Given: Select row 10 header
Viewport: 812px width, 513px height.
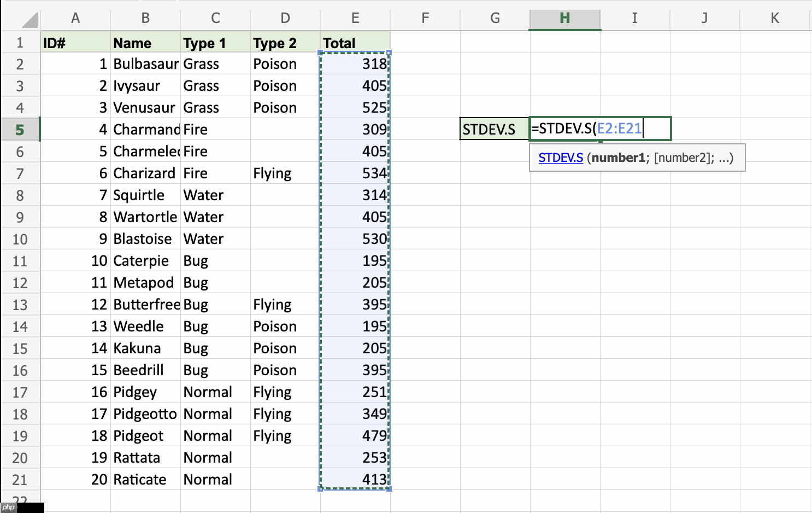Looking at the screenshot, I should point(20,239).
